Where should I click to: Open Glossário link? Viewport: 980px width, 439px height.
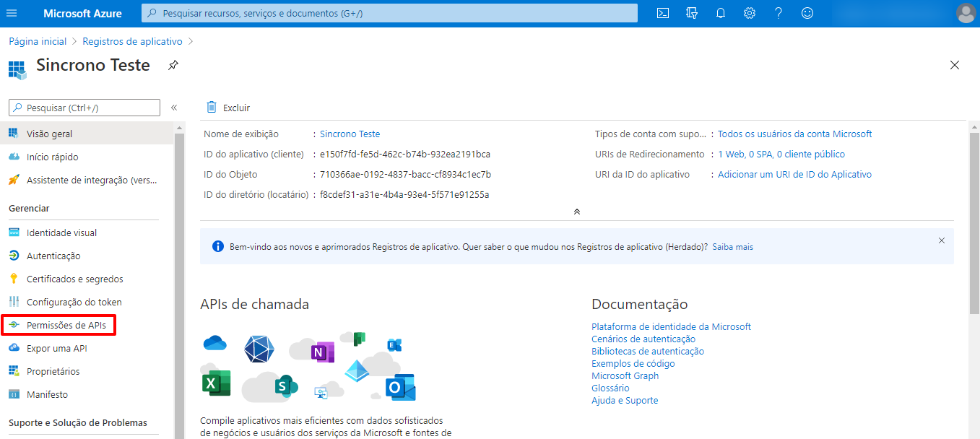610,388
